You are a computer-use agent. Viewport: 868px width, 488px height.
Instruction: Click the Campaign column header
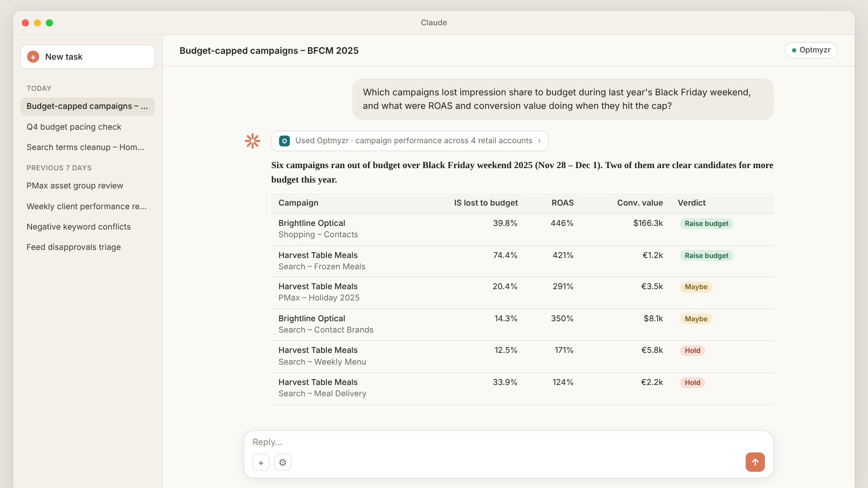(298, 203)
